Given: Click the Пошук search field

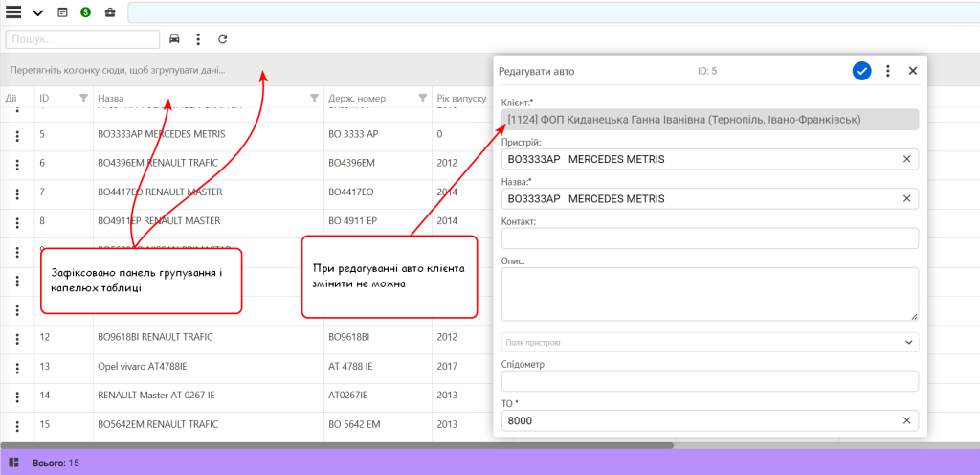Looking at the screenshot, I should point(83,39).
